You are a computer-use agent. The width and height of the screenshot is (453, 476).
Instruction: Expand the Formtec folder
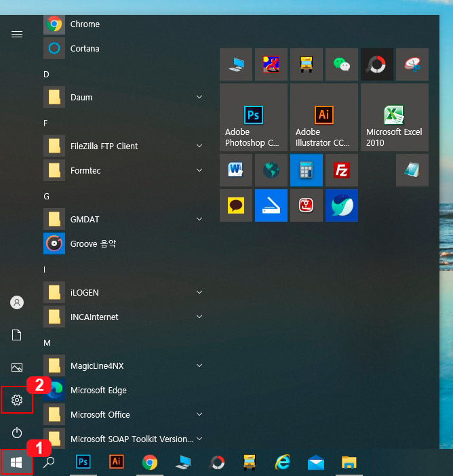click(123, 170)
